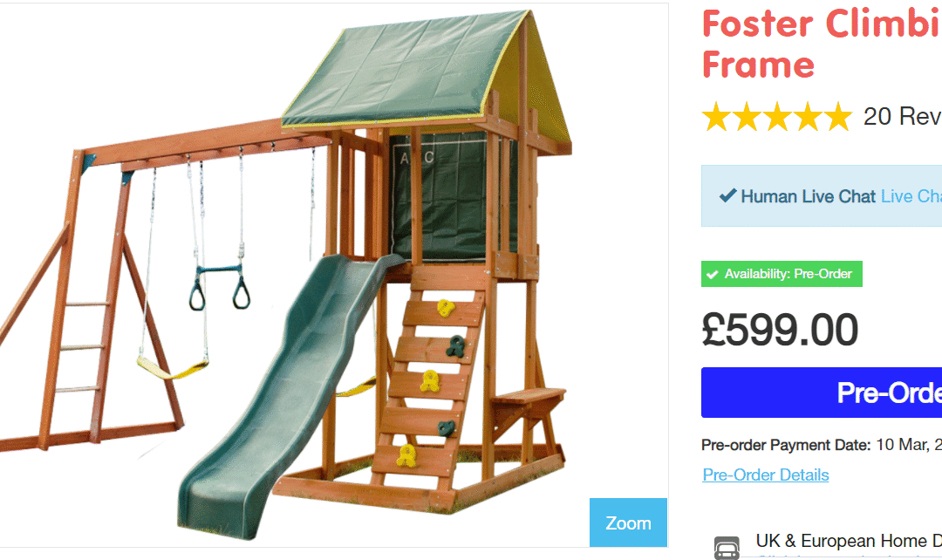Click the Foster Climbing Frame title
The height and width of the screenshot is (560, 942).
pyautogui.click(x=822, y=44)
